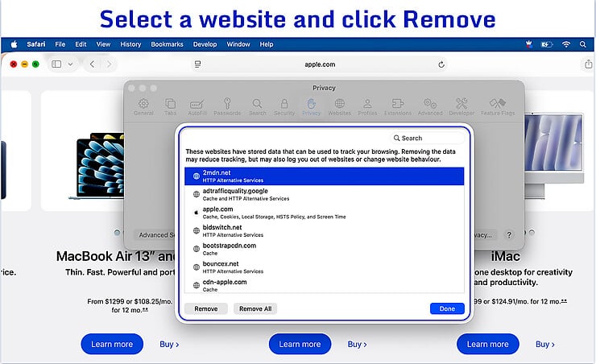Open the Search preferences tab
The height and width of the screenshot is (364, 596).
pos(258,107)
